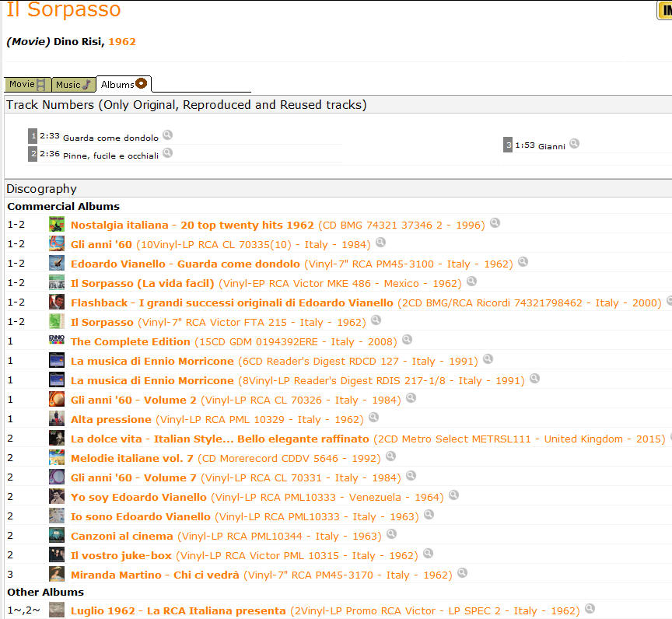Click magnifier next to Guarda come dondolo track
672x619 pixels.
167,135
